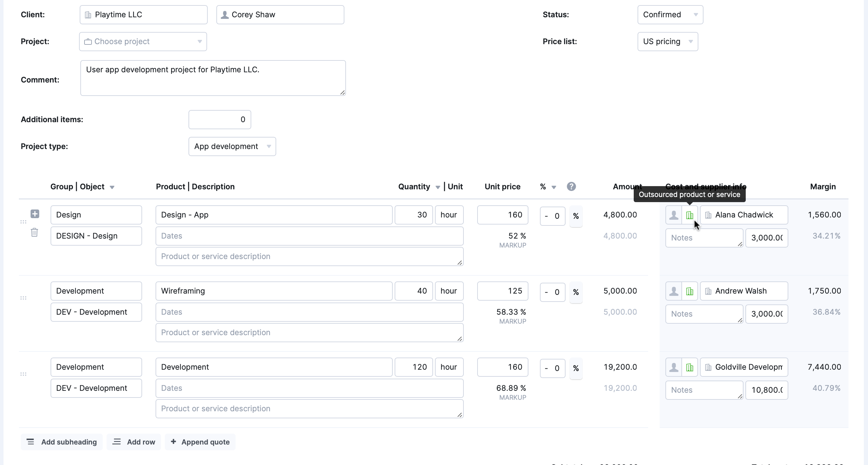Click the green company icon on Goldville Development row
The height and width of the screenshot is (465, 868).
click(x=689, y=367)
